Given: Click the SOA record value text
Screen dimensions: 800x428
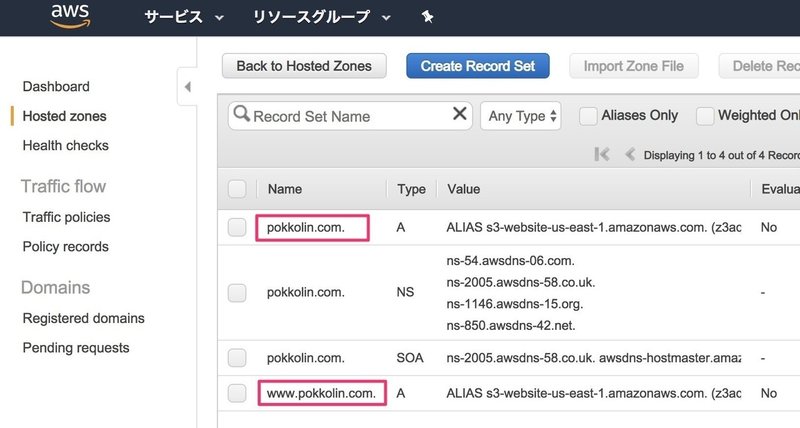Looking at the screenshot, I should pos(593,358).
